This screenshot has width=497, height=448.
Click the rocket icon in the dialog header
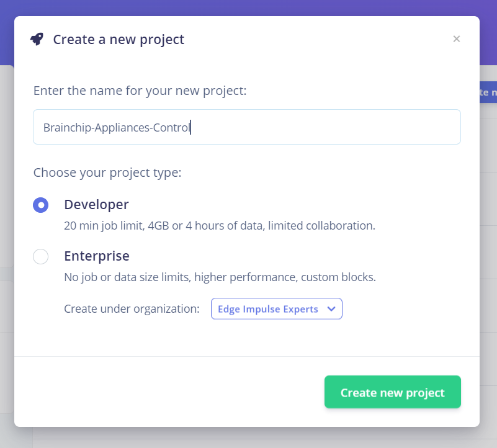[37, 39]
